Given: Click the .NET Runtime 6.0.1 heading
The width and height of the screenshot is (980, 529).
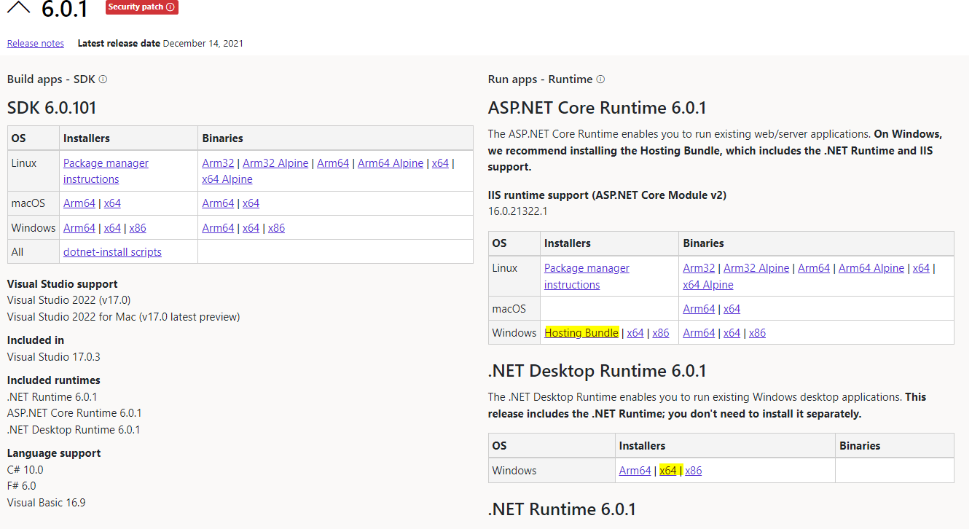Looking at the screenshot, I should coord(562,509).
